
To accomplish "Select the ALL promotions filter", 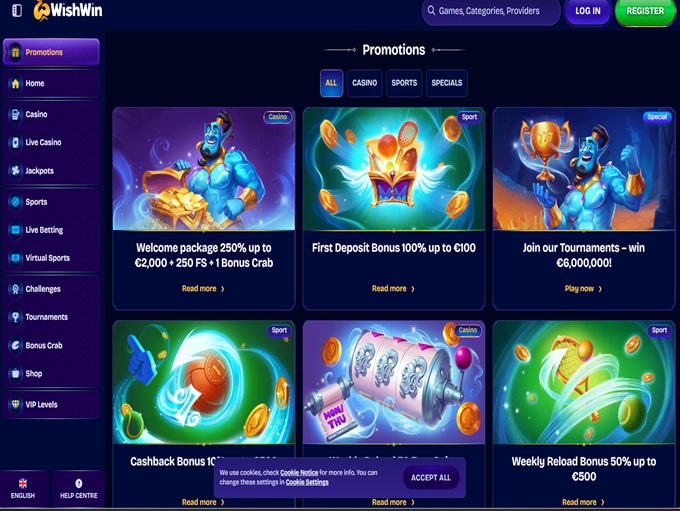I will (x=331, y=83).
